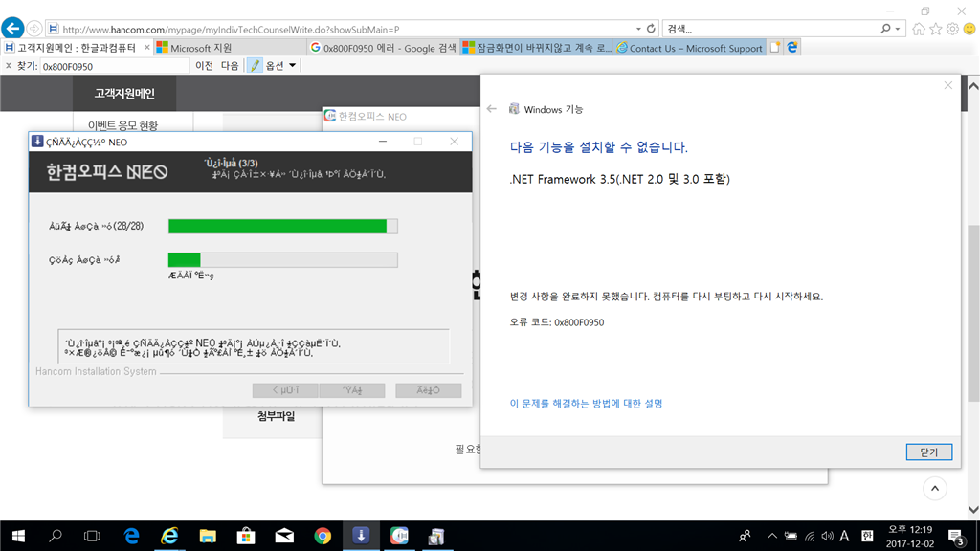The height and width of the screenshot is (551, 980).
Task: Switch to Internet Explorer on taskbar
Action: 169,536
